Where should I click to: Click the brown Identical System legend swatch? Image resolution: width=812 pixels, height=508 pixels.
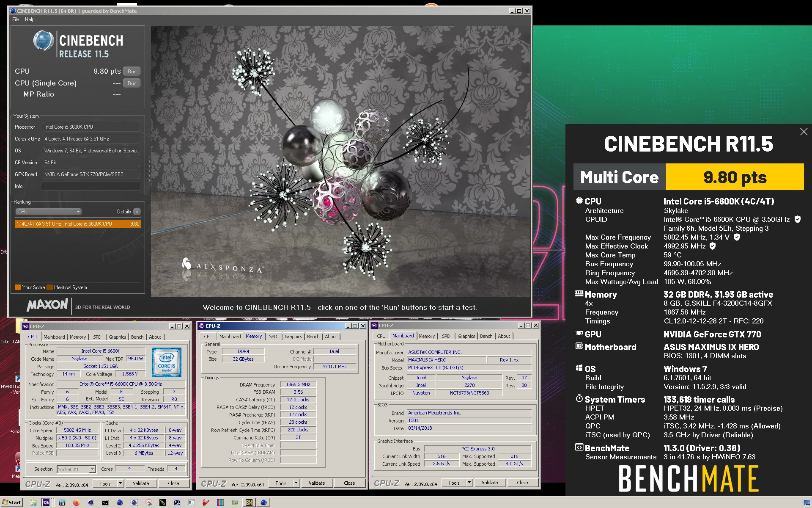(x=49, y=287)
